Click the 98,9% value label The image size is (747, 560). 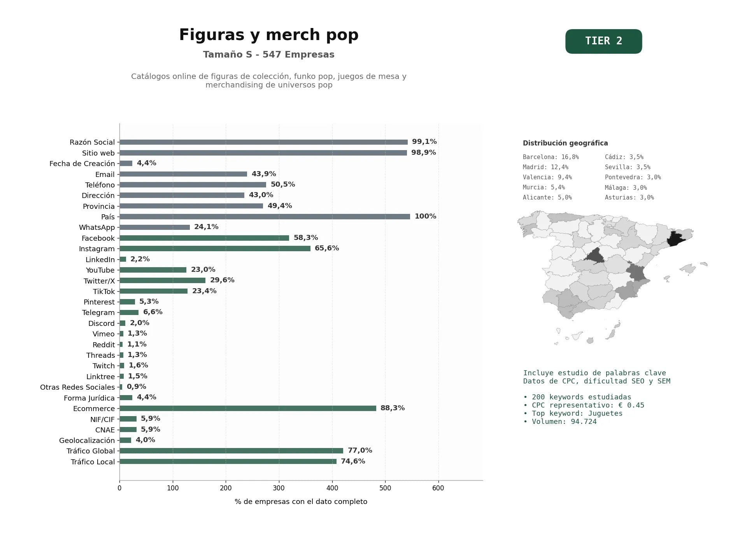424,152
